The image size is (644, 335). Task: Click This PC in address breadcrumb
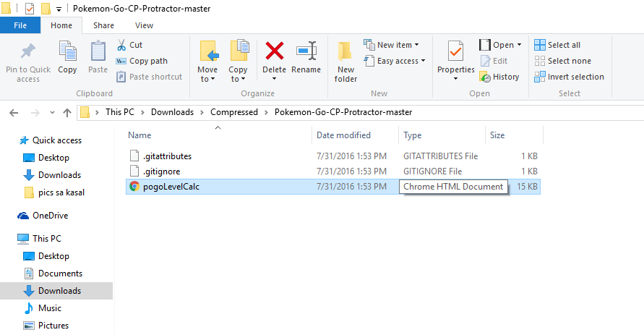tap(120, 112)
